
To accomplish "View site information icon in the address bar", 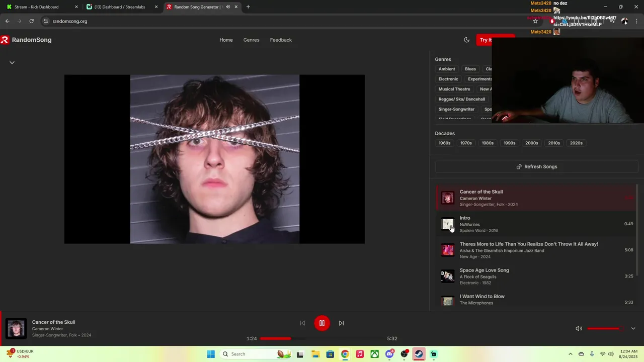I will (45, 21).
